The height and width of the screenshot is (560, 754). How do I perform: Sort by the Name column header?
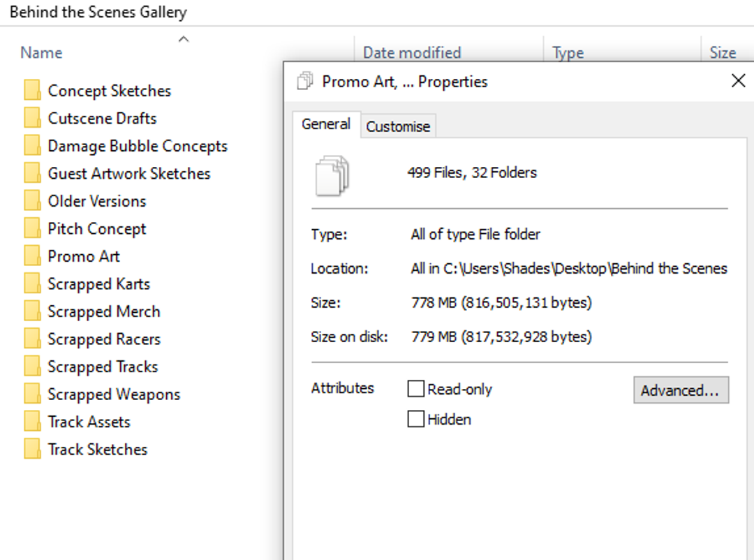(41, 53)
